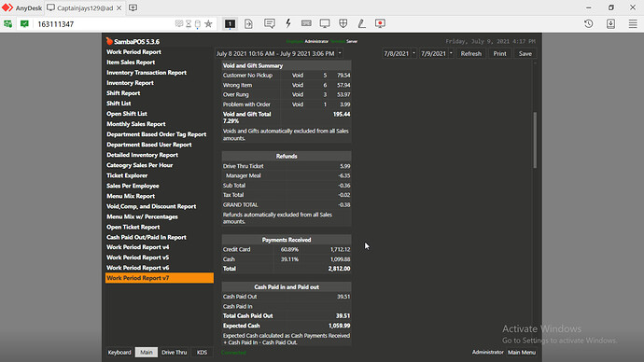Click the Keyboard button at bottom
Viewport: 644px width, 362px height.
coord(119,352)
